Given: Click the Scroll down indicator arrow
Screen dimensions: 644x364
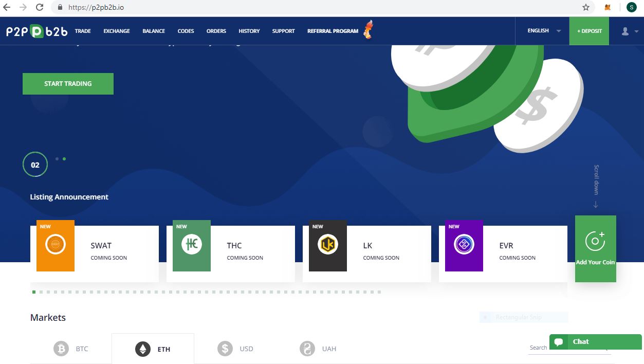Looking at the screenshot, I should (596, 204).
